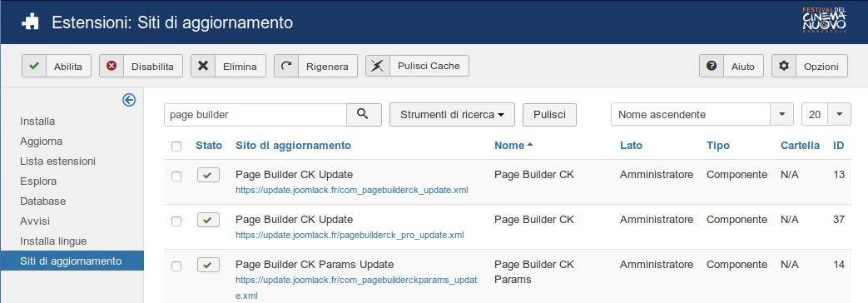Click the Pulisci Cache lightning icon
The image size is (868, 303).
point(378,66)
